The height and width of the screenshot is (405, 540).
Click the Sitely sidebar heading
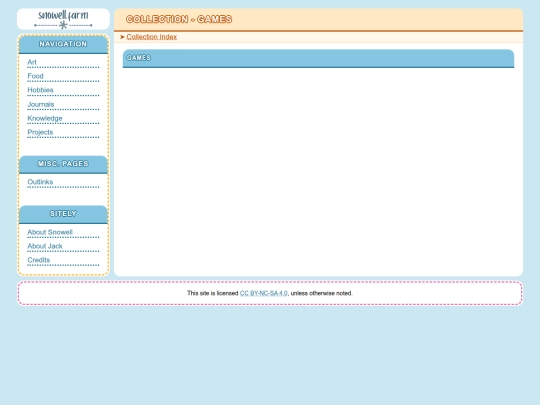point(63,214)
